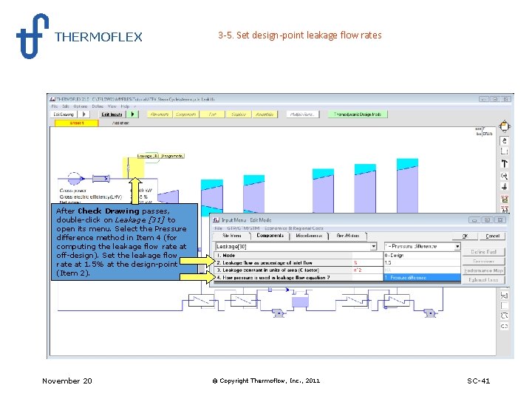Click the Edit Inputs button
This screenshot has width=532, height=399.
click(x=112, y=115)
